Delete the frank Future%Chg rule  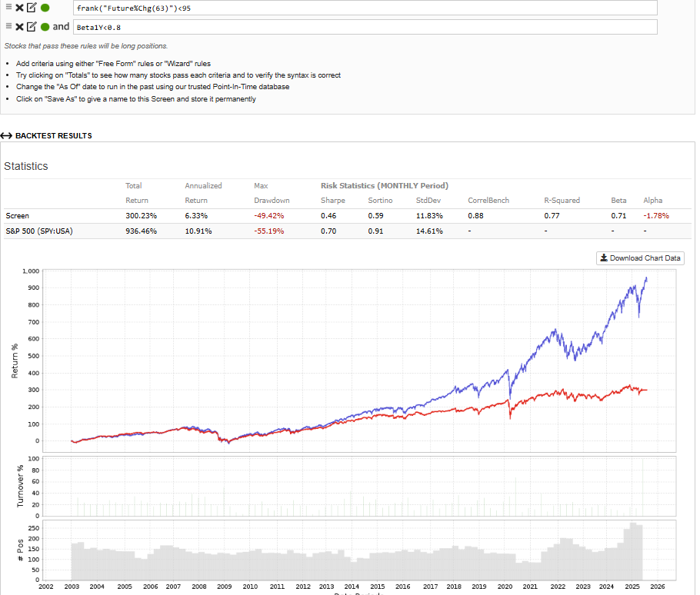pyautogui.click(x=19, y=8)
